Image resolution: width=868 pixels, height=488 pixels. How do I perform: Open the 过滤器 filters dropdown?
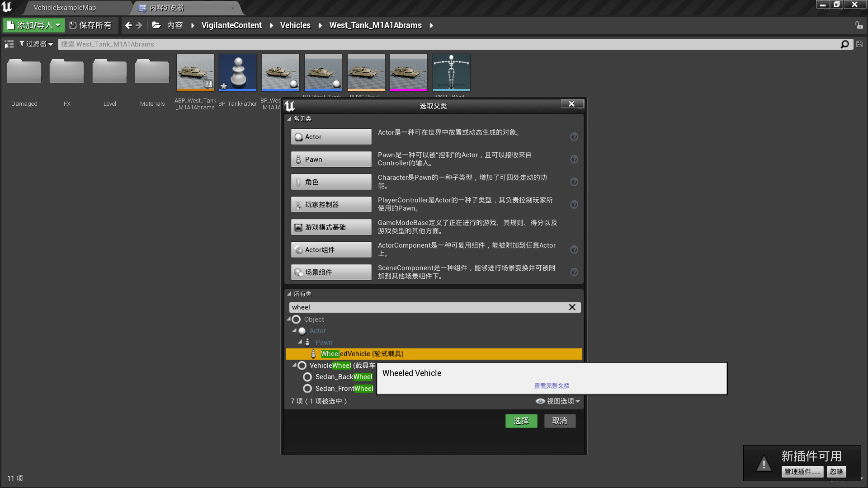(36, 44)
